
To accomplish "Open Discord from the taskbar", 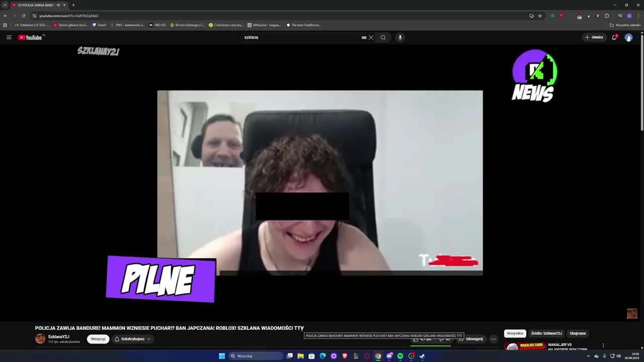I will tap(389, 356).
